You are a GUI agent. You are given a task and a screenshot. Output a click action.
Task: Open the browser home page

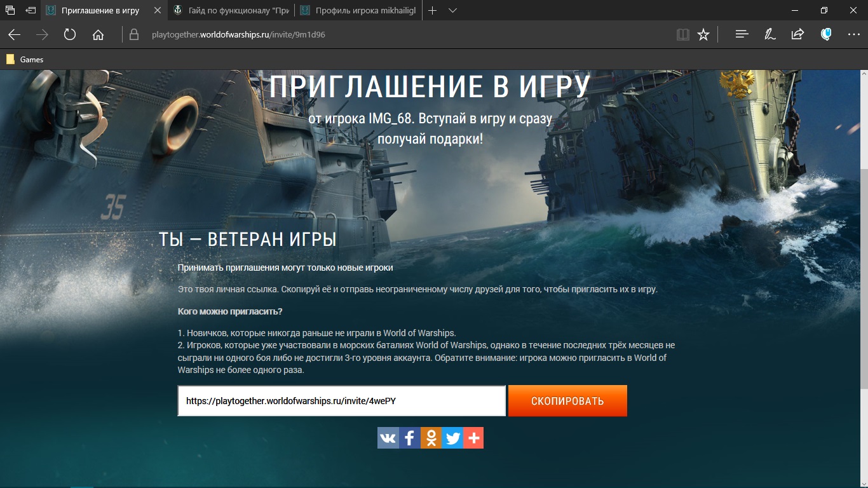[98, 35]
